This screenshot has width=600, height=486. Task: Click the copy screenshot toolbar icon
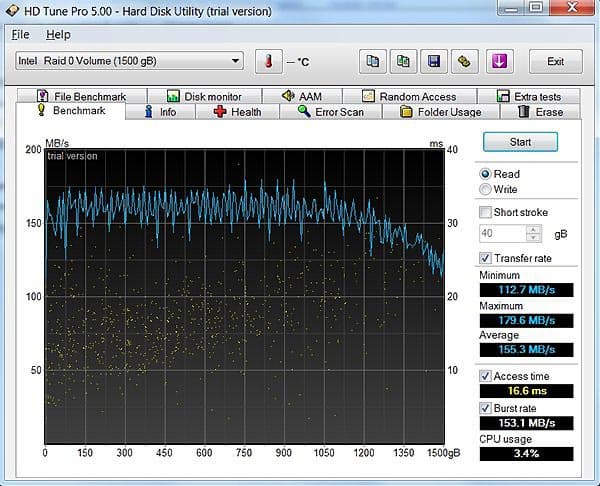403,62
